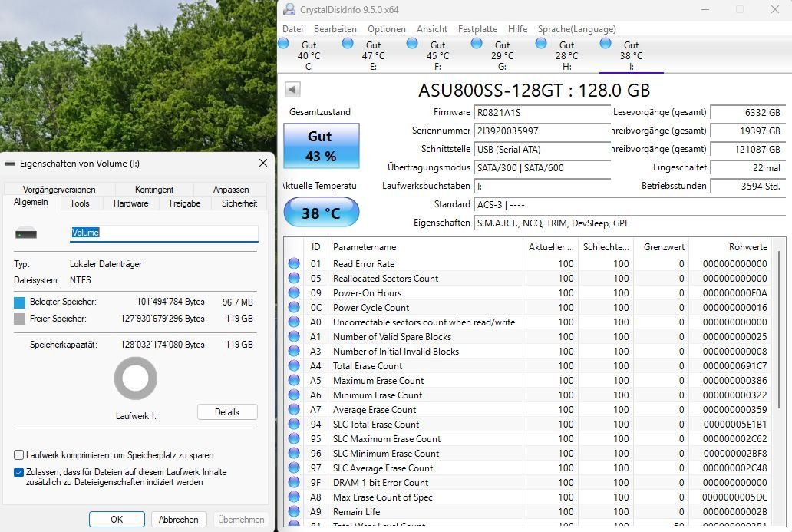Select drive C: status orb at 40 °C
This screenshot has height=532, width=792.
(x=283, y=44)
